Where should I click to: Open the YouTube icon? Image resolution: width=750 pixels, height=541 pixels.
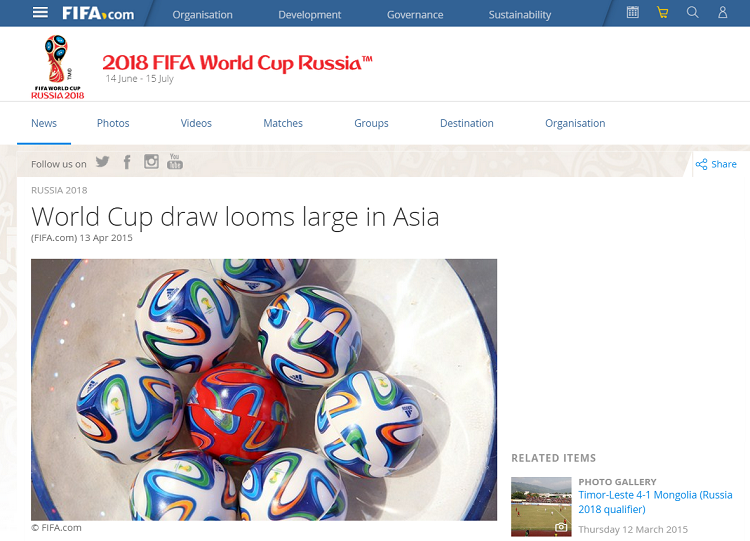pos(175,161)
